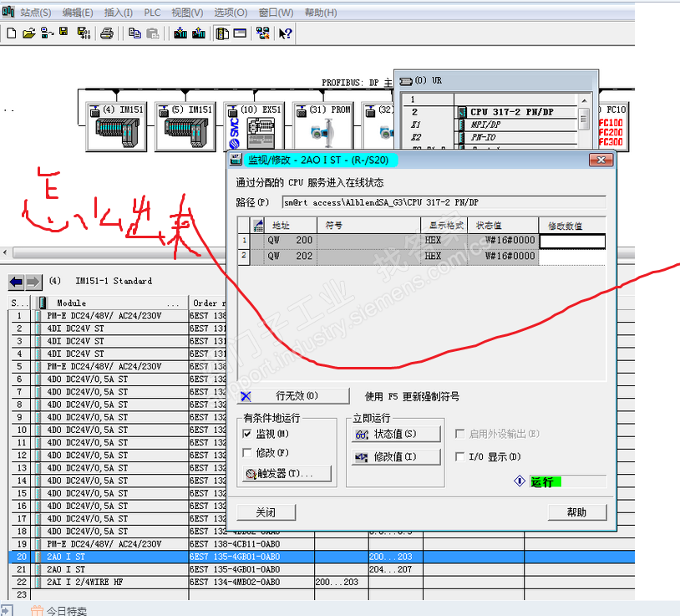Image resolution: width=680 pixels, height=616 pixels.
Task: Click the context Help pointer icon
Action: tap(285, 33)
